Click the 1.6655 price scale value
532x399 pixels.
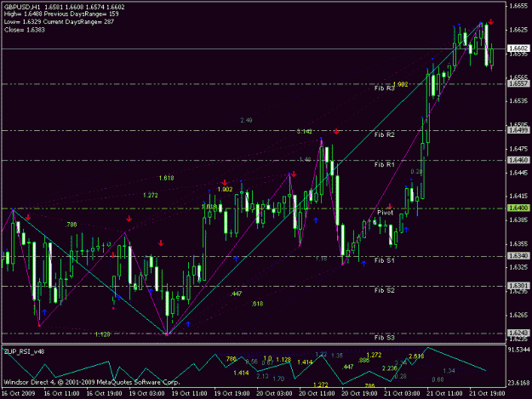click(x=518, y=6)
